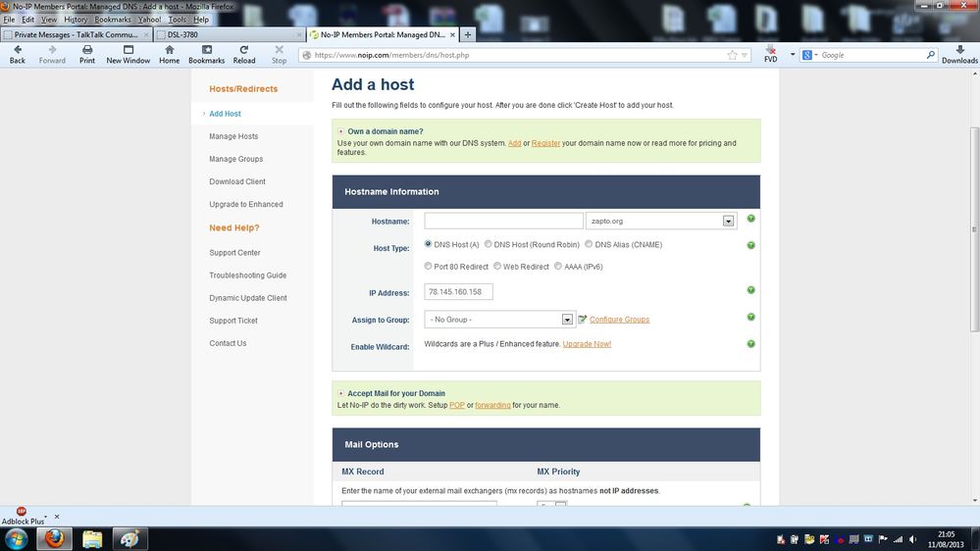Close the Adblock Plus bar
980x551 pixels.
(x=57, y=517)
